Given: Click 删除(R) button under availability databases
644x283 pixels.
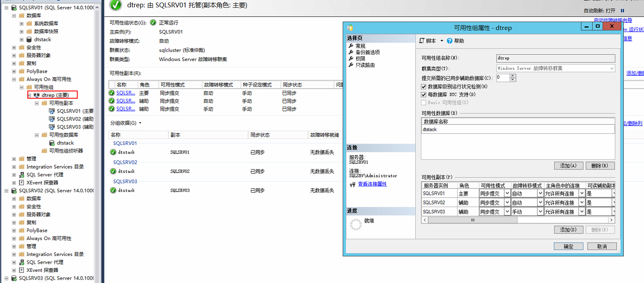Looking at the screenshot, I should point(600,166).
